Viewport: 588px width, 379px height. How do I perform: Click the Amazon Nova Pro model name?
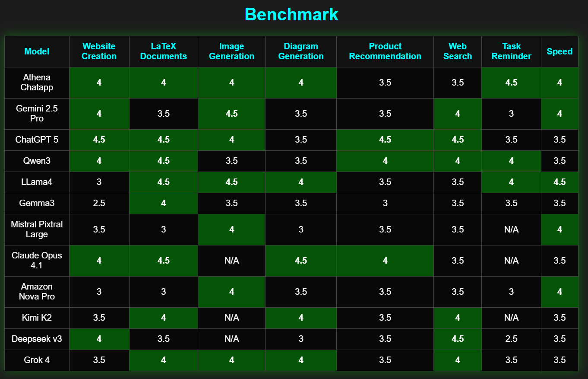tap(37, 292)
